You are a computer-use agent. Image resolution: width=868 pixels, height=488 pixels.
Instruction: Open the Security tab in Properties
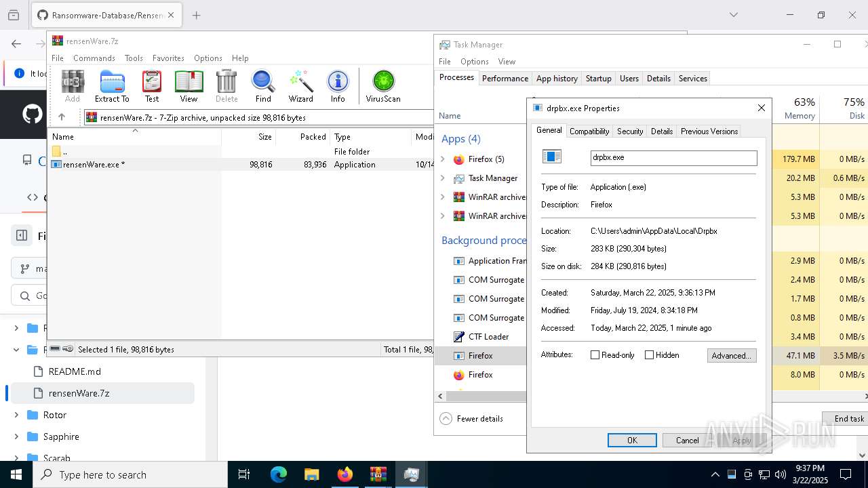coord(630,131)
